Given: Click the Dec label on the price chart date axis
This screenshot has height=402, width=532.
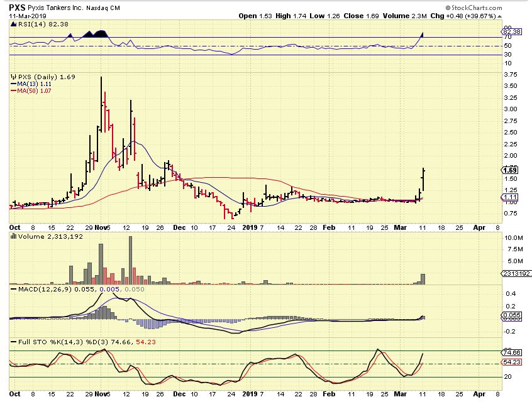Looking at the screenshot, I should (x=179, y=228).
